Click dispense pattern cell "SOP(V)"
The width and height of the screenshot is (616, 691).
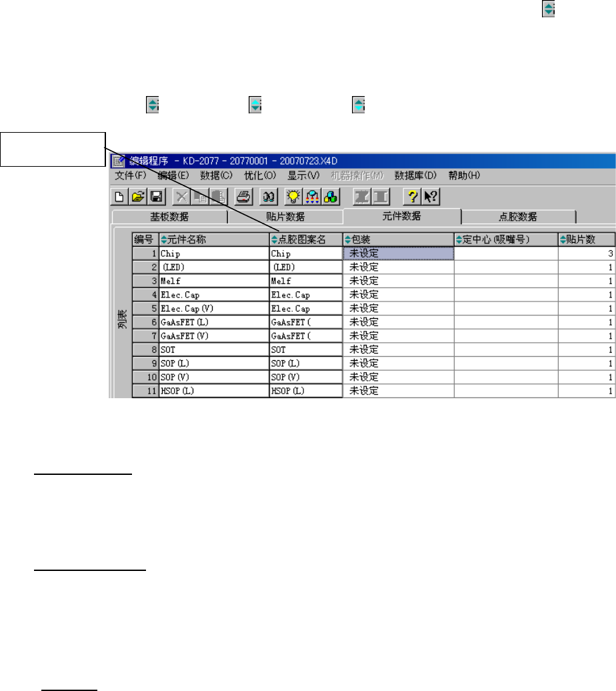pyautogui.click(x=306, y=378)
